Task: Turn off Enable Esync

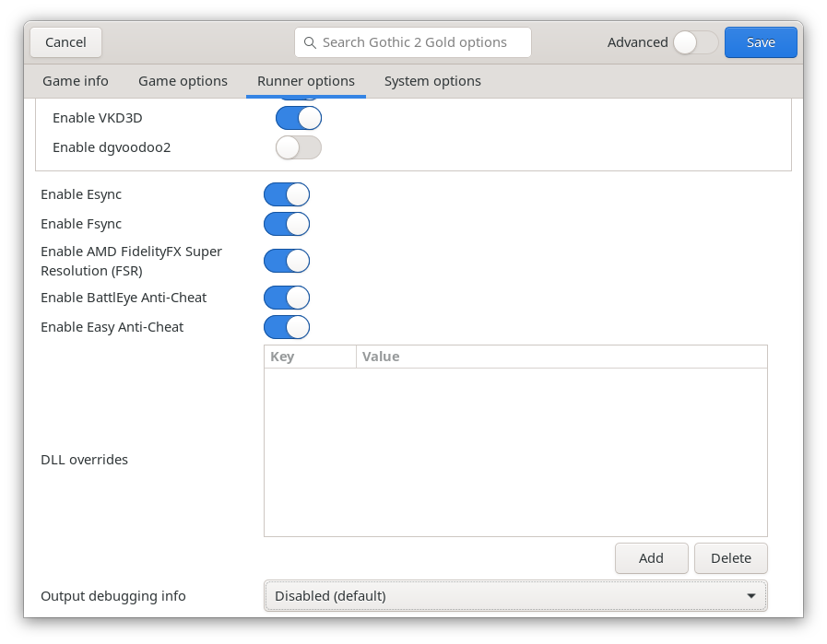Action: [x=287, y=194]
